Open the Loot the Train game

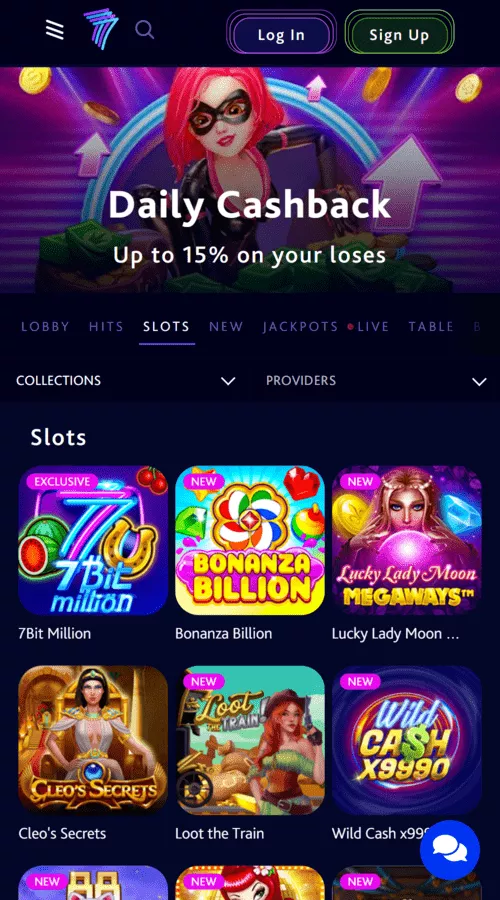coord(250,740)
